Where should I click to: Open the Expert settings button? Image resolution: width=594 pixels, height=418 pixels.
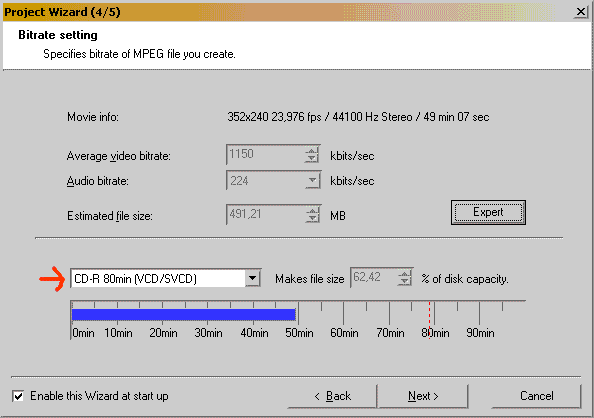click(488, 212)
